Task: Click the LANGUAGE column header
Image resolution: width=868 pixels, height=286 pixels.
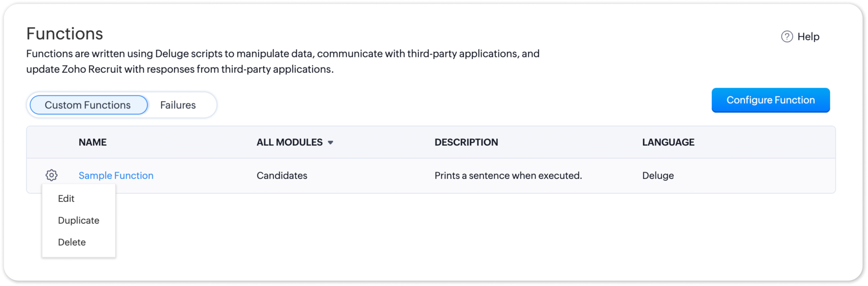Action: pos(668,142)
